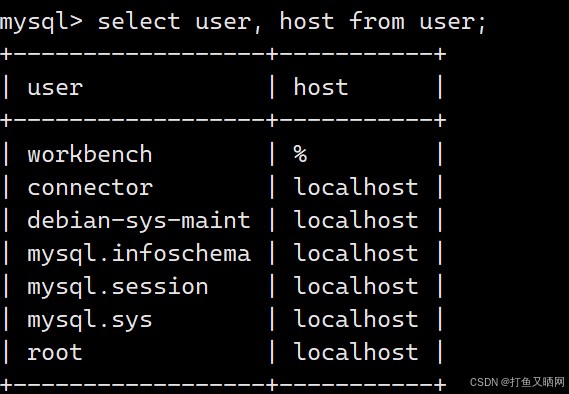Click localhost in the mysql.infoschema row
The height and width of the screenshot is (394, 569).
[356, 253]
